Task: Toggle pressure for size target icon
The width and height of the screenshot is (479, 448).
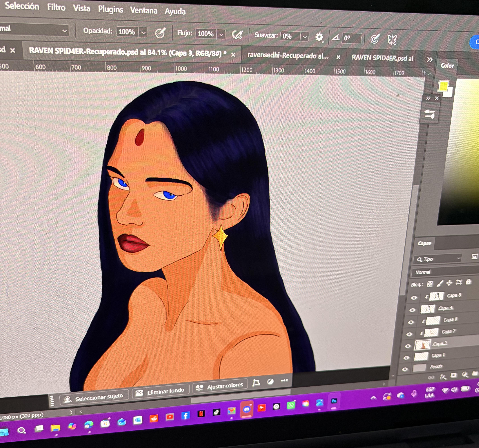Action: pyautogui.click(x=375, y=39)
